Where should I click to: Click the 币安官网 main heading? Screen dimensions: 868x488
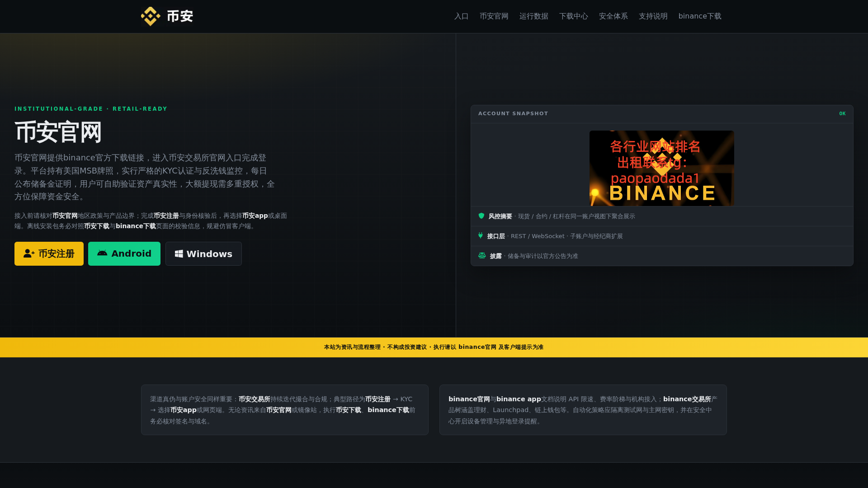58,132
